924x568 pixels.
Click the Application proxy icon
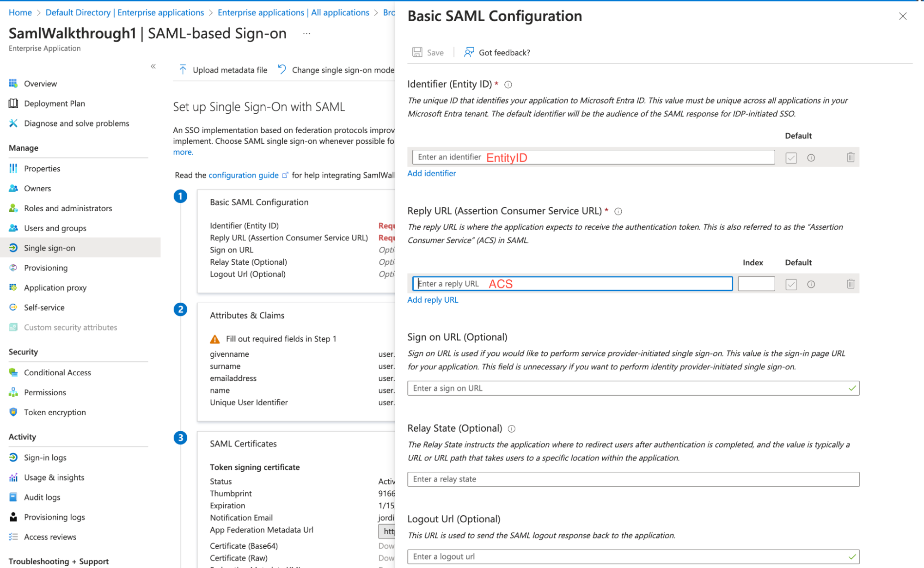point(13,288)
